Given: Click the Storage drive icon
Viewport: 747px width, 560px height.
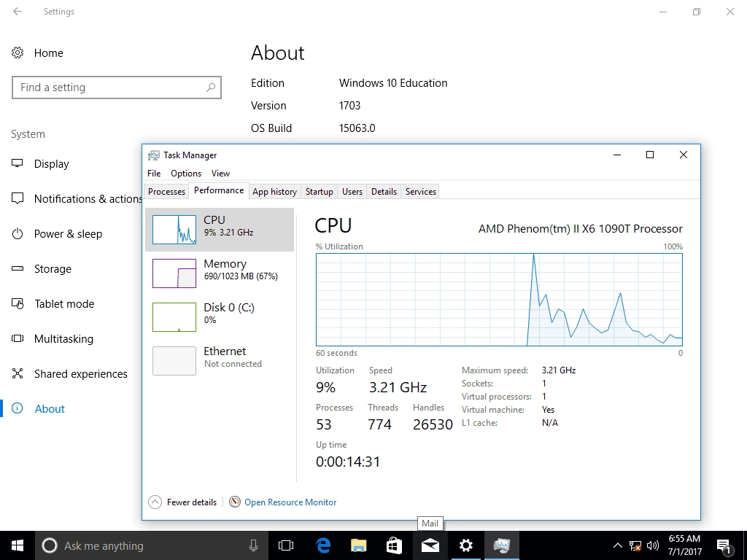Looking at the screenshot, I should pos(18,268).
